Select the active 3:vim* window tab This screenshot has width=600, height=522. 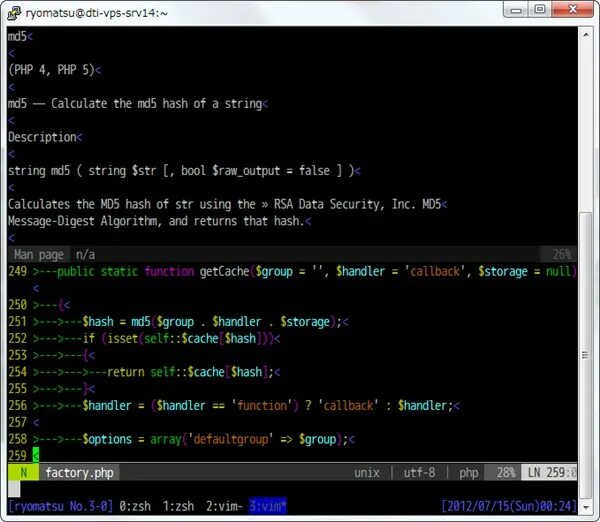267,506
